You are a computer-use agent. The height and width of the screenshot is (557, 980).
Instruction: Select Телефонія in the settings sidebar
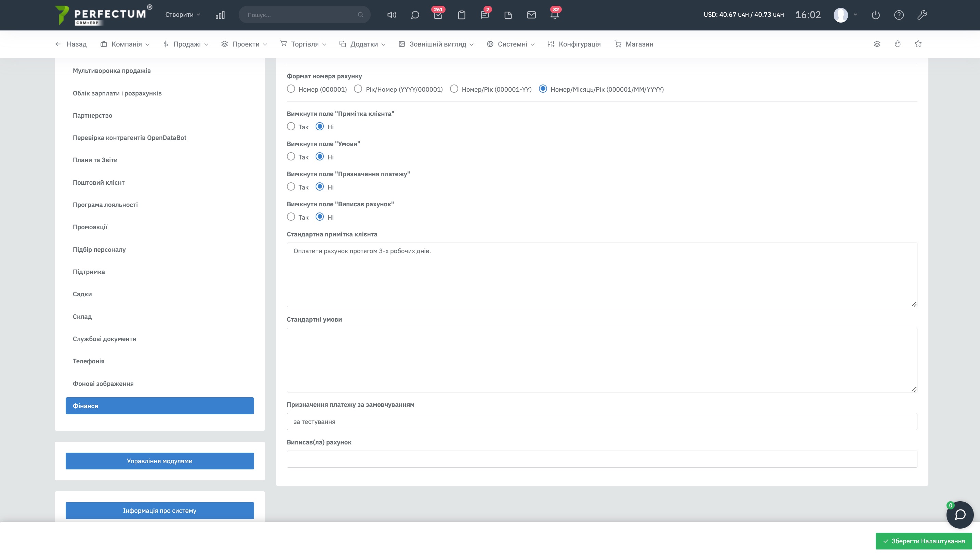89,361
